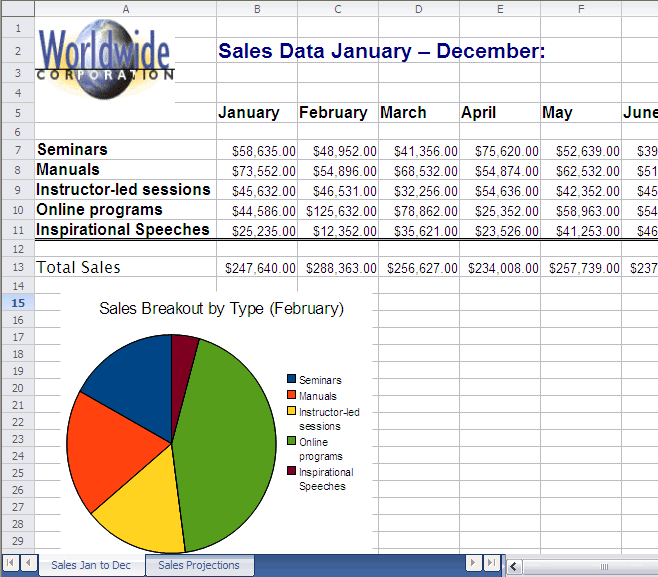Go to previous sheet tab arrow
Image resolution: width=658 pixels, height=577 pixels.
coord(28,563)
